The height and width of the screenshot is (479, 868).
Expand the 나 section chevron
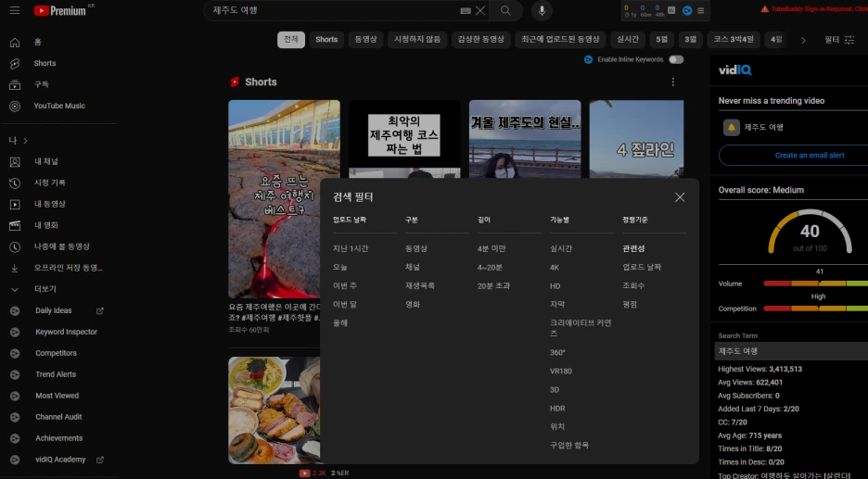coord(25,141)
